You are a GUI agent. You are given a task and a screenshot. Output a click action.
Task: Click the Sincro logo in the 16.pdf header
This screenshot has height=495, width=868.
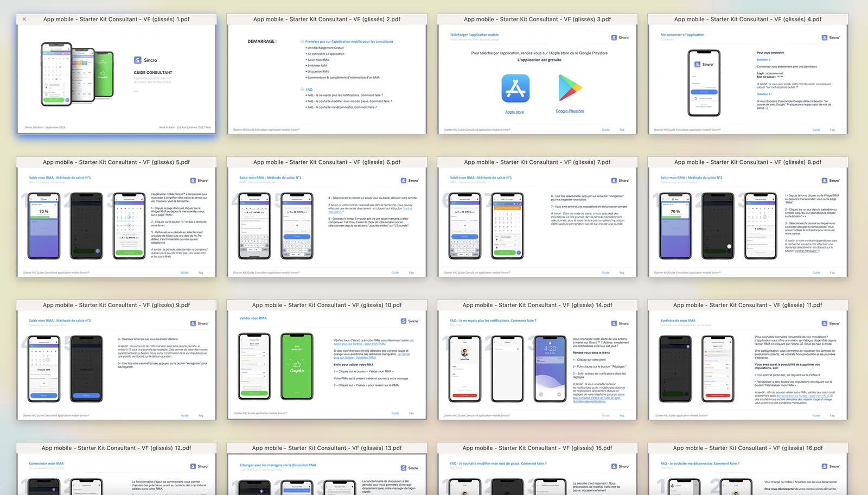click(x=831, y=466)
